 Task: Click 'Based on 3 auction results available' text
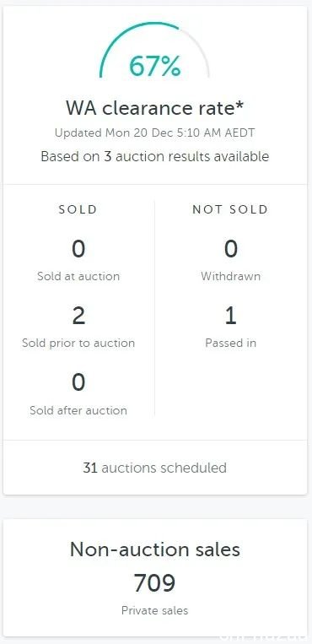coord(155,156)
